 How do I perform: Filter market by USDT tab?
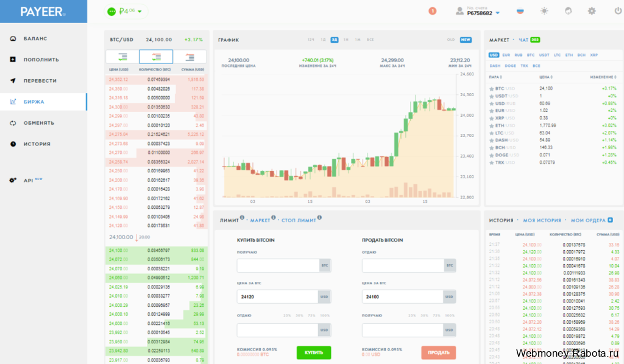pyautogui.click(x=544, y=55)
